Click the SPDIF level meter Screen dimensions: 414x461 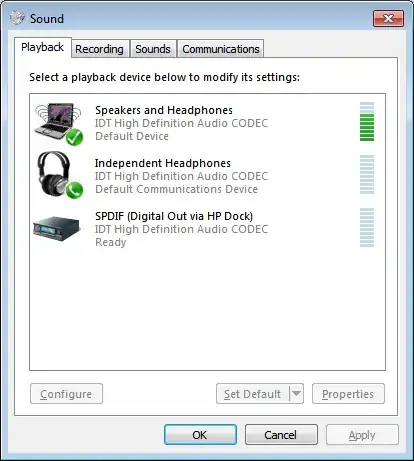(x=367, y=228)
